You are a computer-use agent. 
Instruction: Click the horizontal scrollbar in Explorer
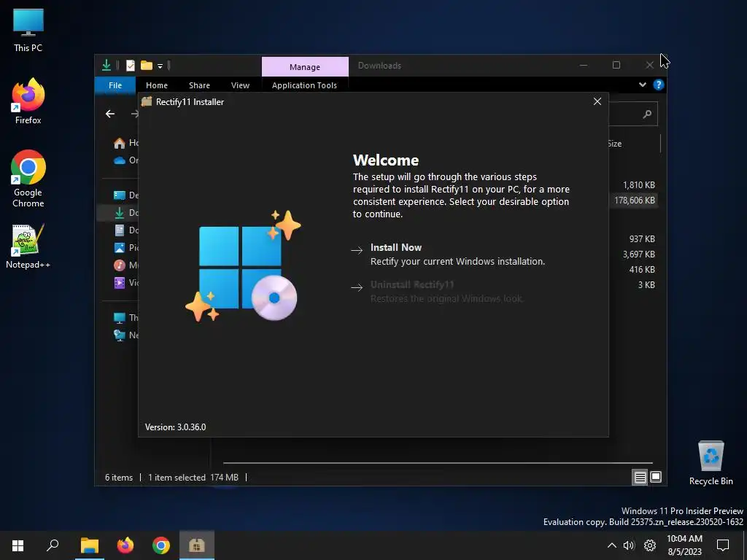tap(438, 462)
